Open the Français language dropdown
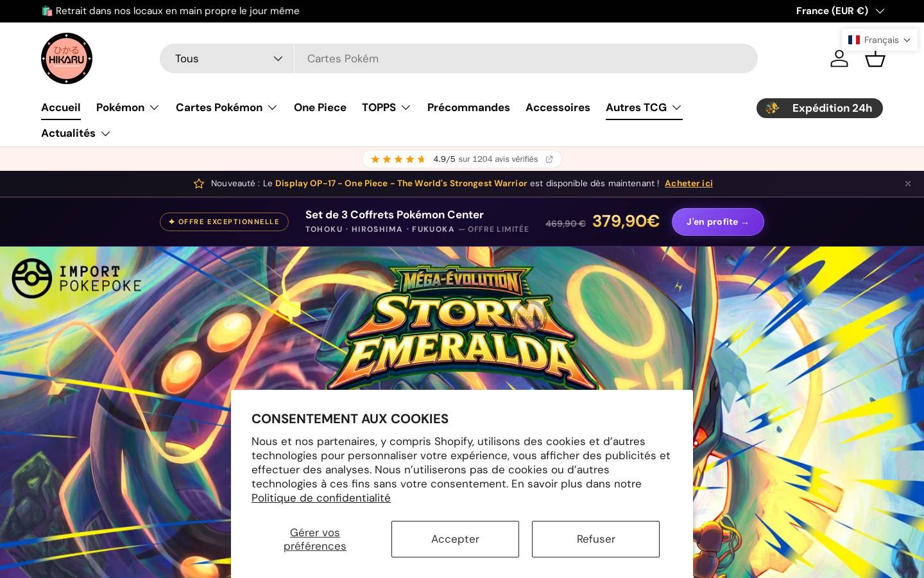Image resolution: width=924 pixels, height=578 pixels. coord(880,40)
